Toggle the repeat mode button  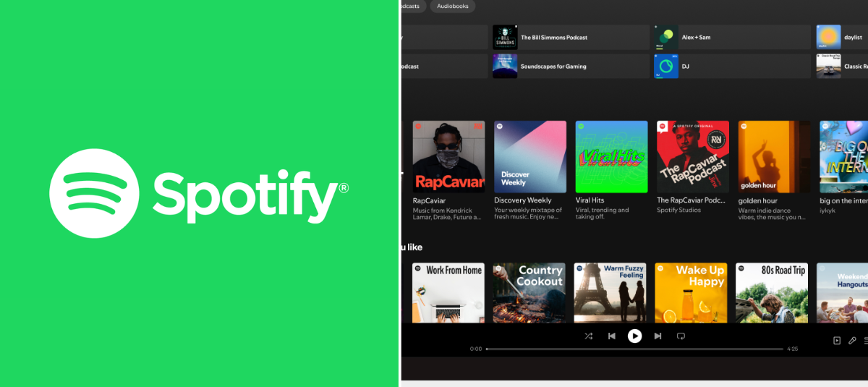[681, 336]
